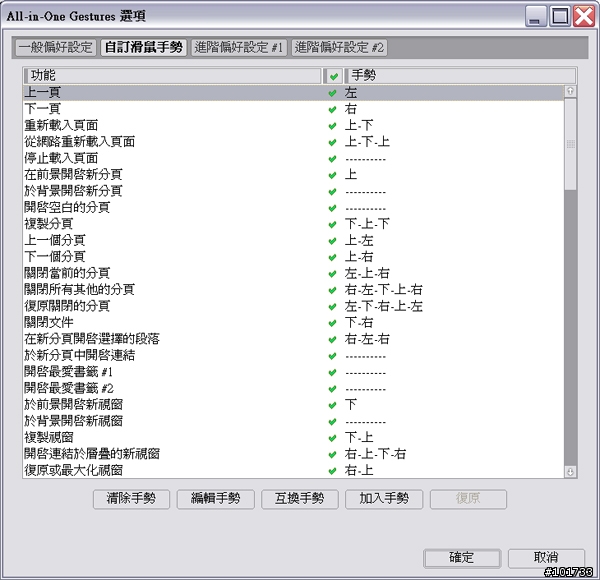Viewport: 600px width, 580px height.
Task: Click gesture 上-下-上
Action: pyautogui.click(x=367, y=142)
